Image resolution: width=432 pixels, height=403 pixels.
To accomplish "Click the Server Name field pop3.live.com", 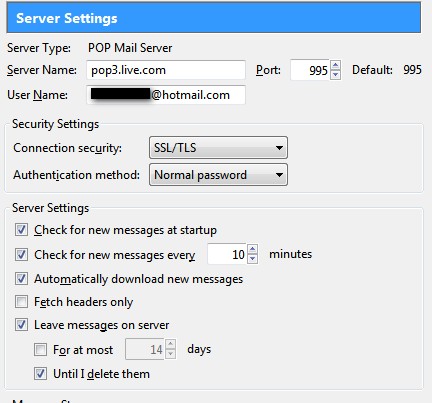I will pos(166,70).
